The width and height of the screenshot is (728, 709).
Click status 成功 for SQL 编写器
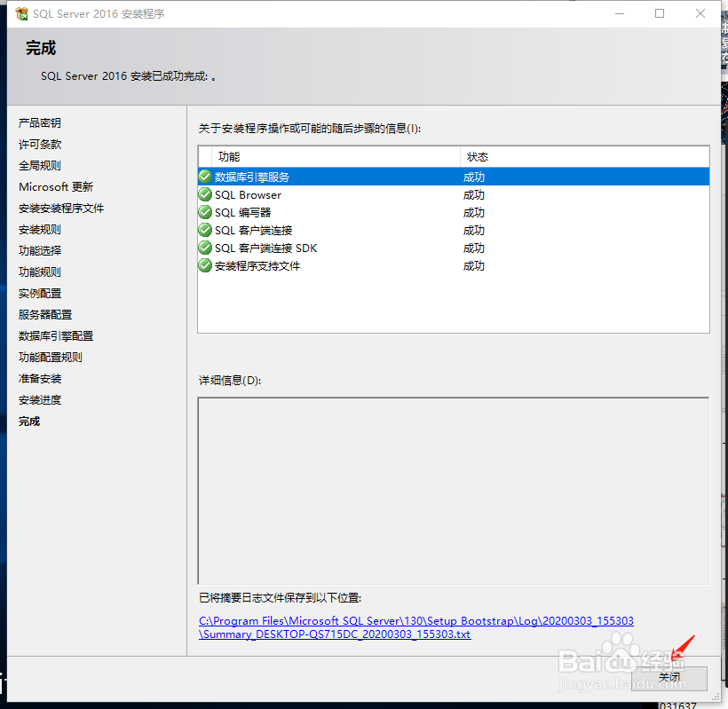click(473, 212)
